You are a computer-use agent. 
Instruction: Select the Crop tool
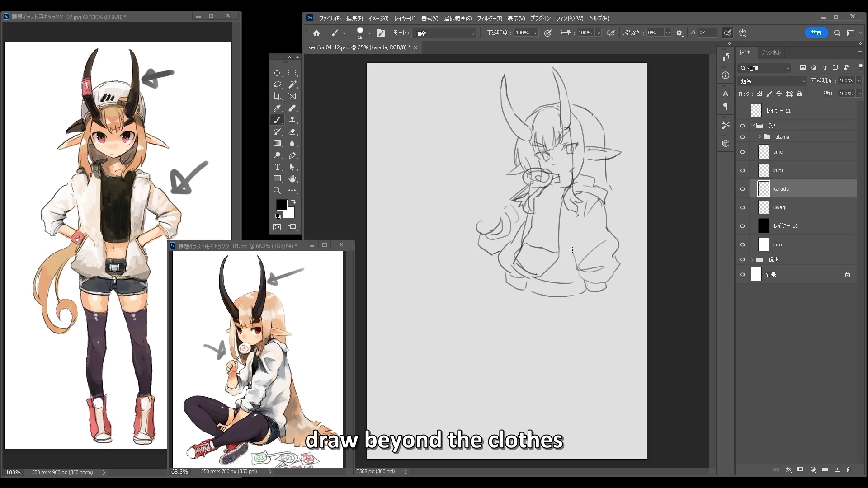pyautogui.click(x=277, y=96)
